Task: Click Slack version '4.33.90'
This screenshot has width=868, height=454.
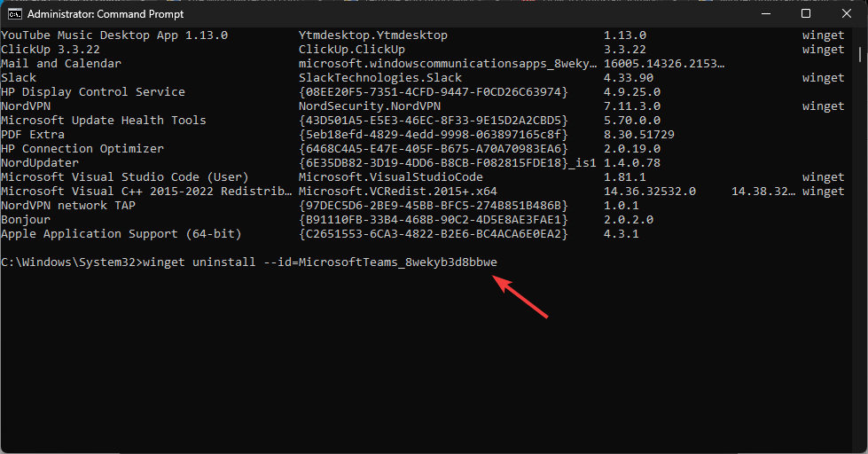Action: tap(629, 78)
